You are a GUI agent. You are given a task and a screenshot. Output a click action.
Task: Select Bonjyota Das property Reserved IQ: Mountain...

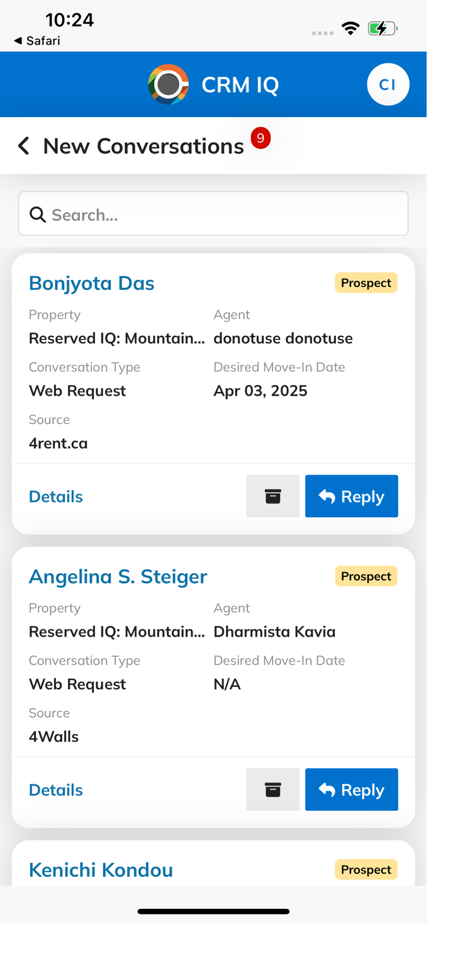pos(117,338)
